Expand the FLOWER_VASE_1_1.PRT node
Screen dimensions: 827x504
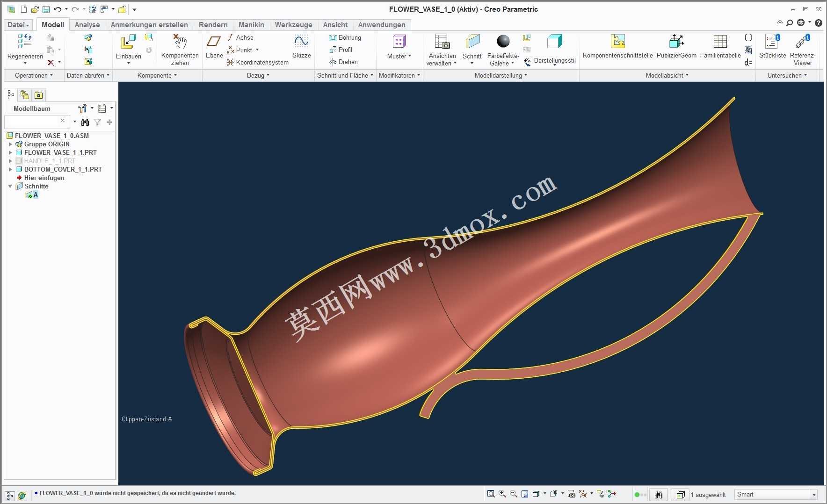coord(10,152)
